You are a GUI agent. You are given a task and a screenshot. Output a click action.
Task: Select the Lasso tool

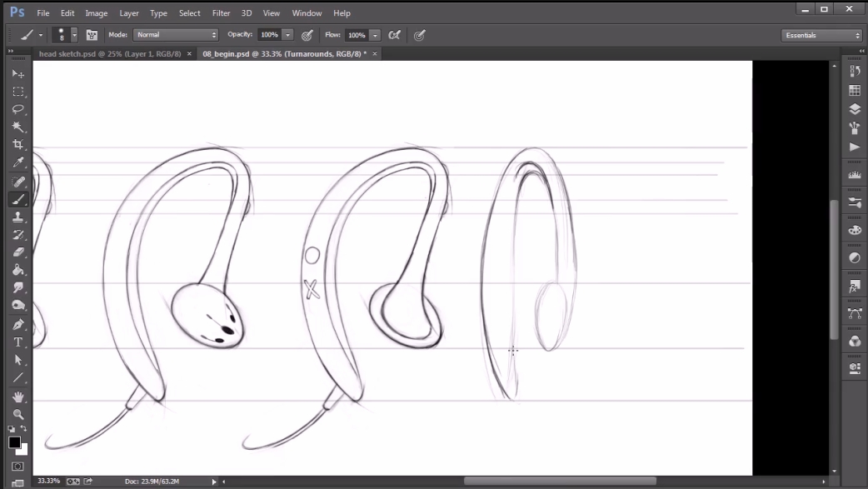coord(17,109)
